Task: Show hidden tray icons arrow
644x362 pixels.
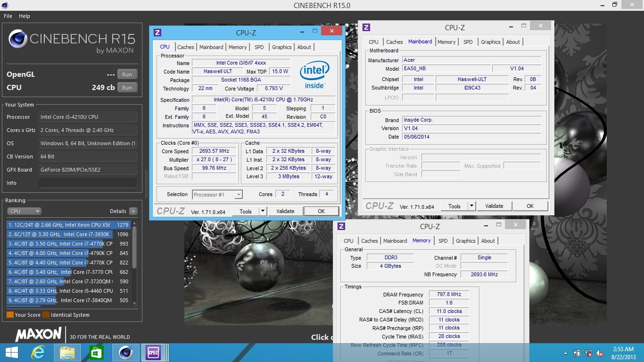Action: 566,353
